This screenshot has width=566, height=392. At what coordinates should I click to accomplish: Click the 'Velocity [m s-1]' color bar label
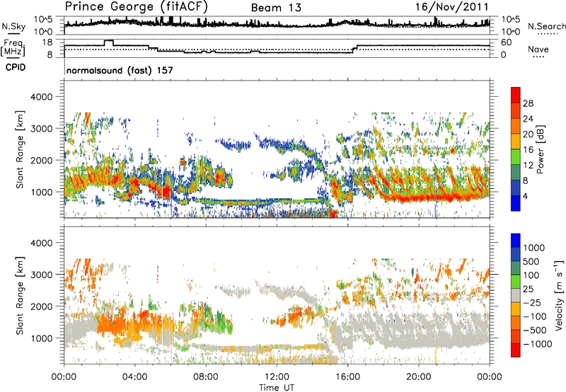click(x=559, y=295)
